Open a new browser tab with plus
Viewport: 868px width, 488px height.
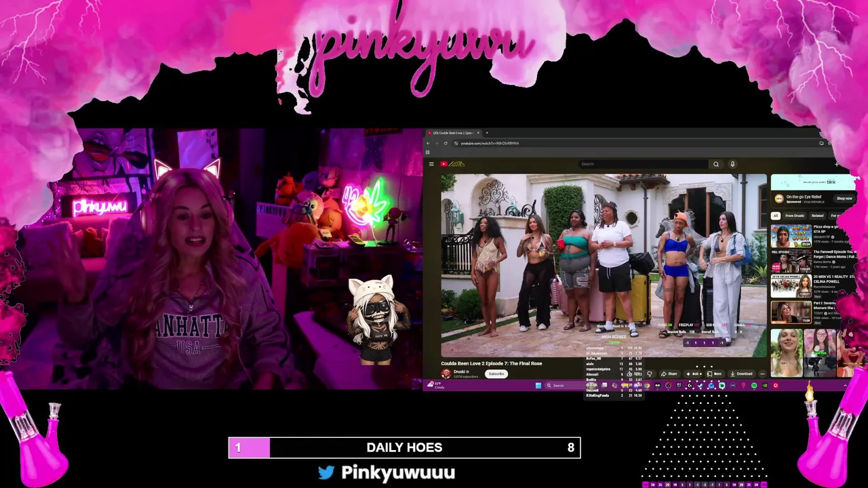pyautogui.click(x=487, y=133)
